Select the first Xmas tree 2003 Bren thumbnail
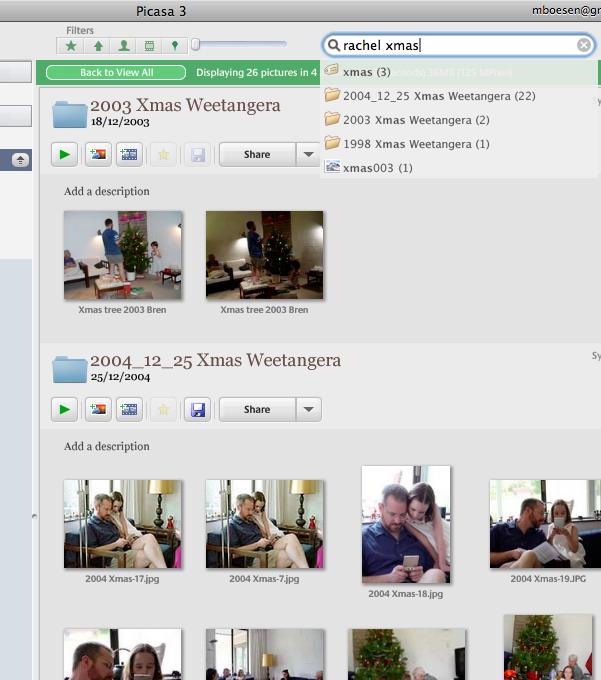This screenshot has height=680, width=601. coord(123,255)
